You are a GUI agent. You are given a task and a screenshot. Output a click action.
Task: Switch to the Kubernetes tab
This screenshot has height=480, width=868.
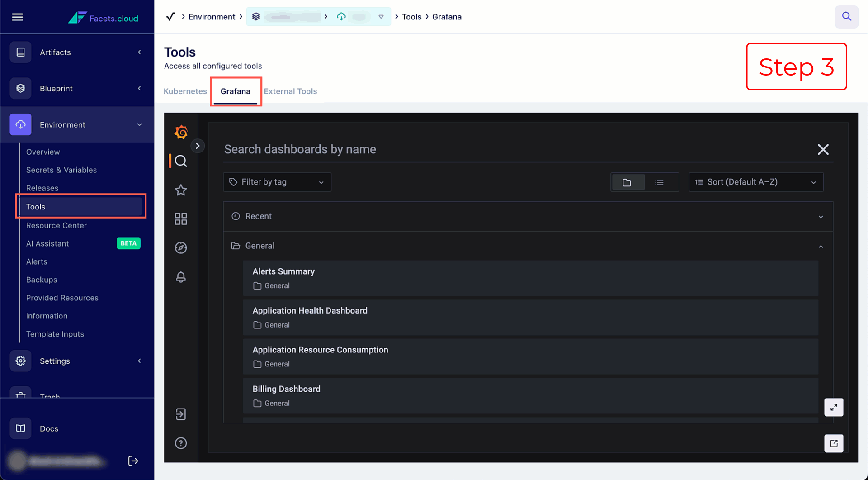(185, 91)
